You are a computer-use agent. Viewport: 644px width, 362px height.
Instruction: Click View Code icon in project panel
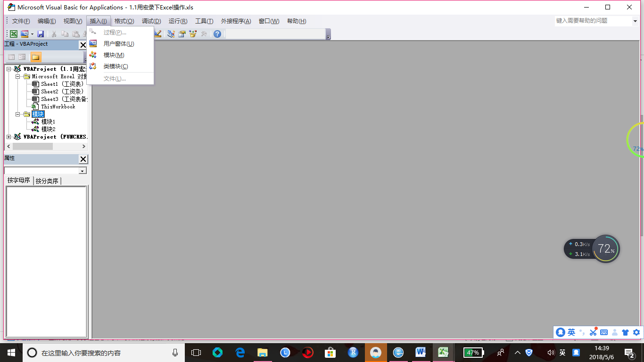pos(12,57)
